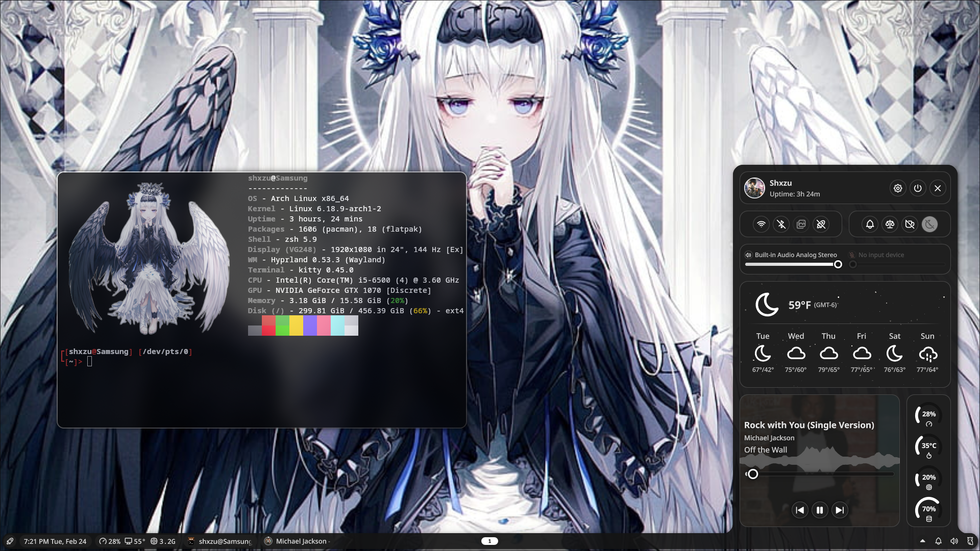Toggle the Bluetooth quick setting
Image resolution: width=980 pixels, height=551 pixels.
tap(781, 224)
